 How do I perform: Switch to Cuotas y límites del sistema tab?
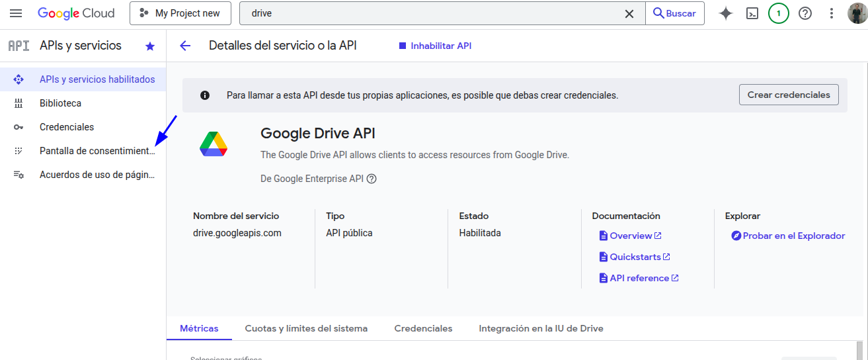pyautogui.click(x=306, y=328)
